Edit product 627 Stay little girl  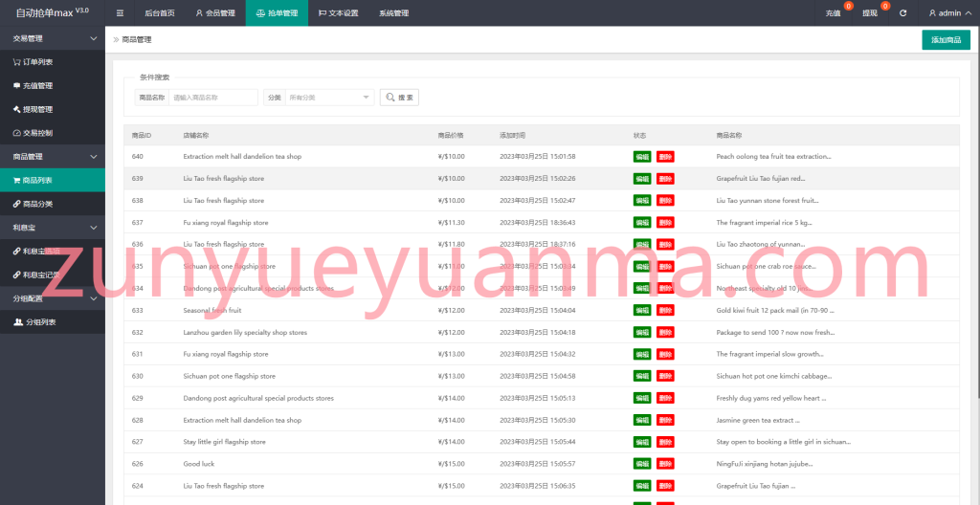[x=642, y=442]
